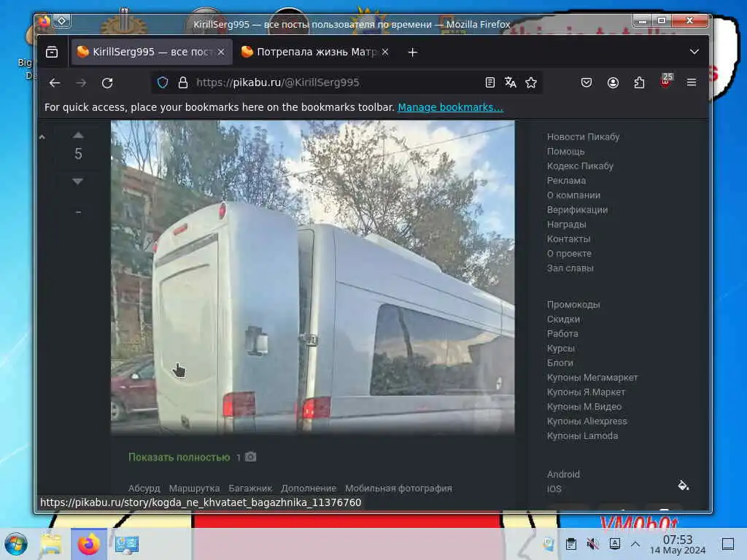Click the paint bucket theme icon
This screenshot has width=747, height=560.
pyautogui.click(x=683, y=485)
